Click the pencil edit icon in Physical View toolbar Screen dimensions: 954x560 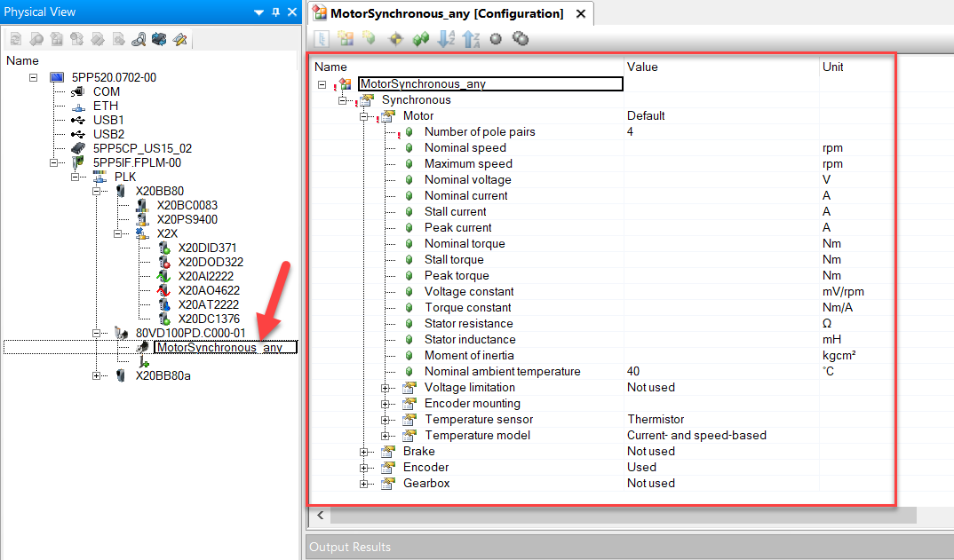point(179,40)
